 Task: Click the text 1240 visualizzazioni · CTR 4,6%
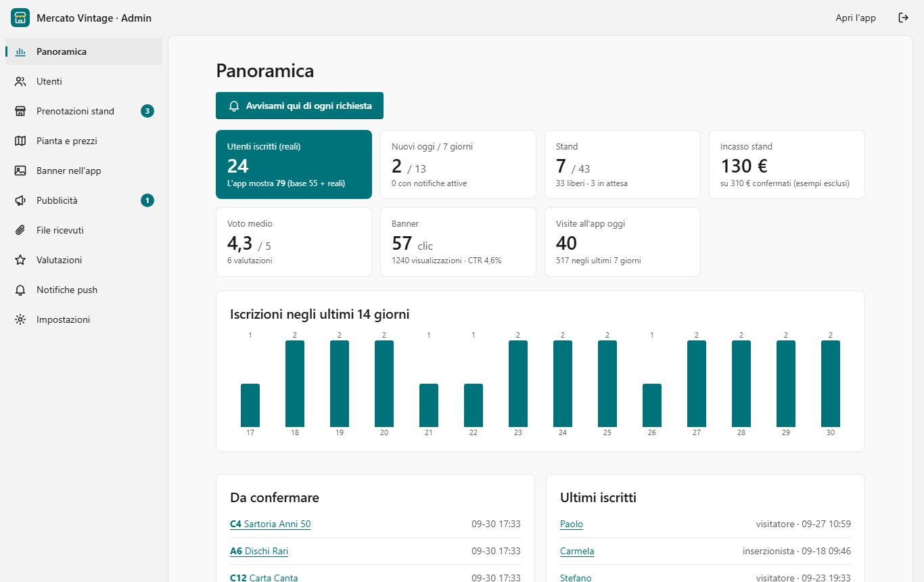(x=446, y=261)
